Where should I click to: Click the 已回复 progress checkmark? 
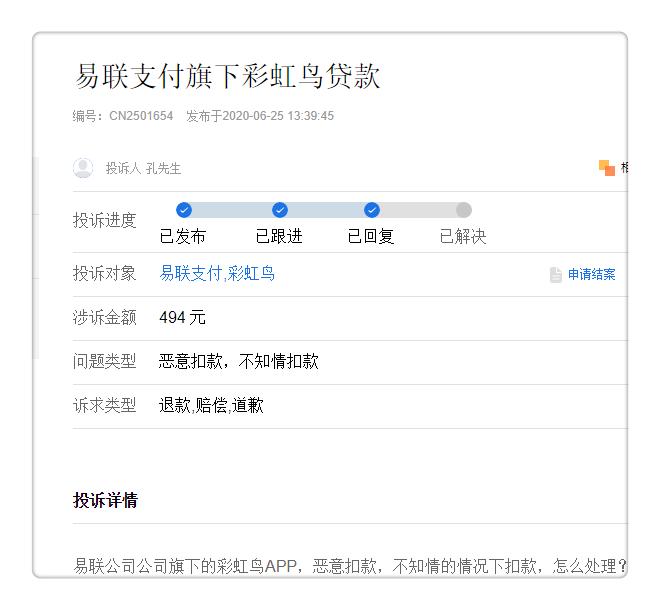click(372, 210)
